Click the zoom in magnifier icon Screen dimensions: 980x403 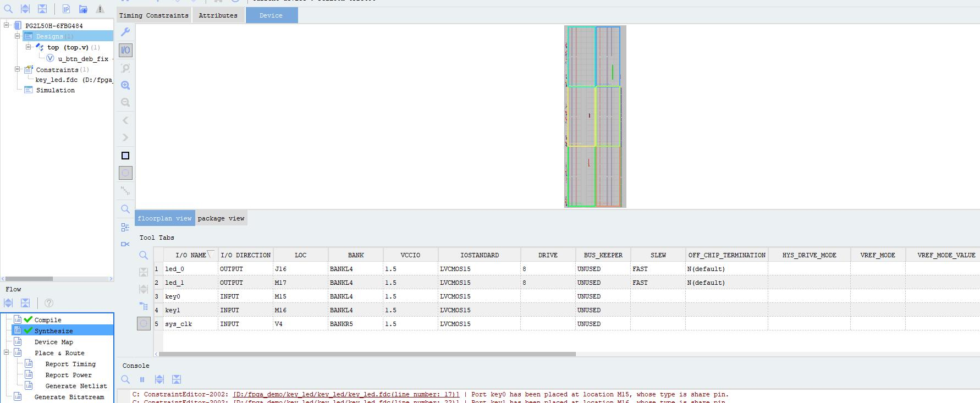pyautogui.click(x=125, y=85)
